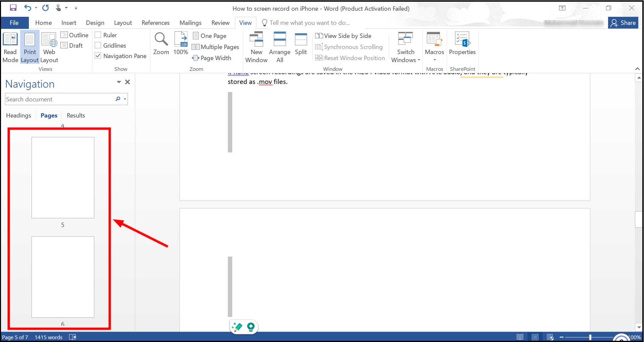Toggle Touch/Mouse Mode in Quick Access Toolbar
644x342 pixels.
coord(58,8)
